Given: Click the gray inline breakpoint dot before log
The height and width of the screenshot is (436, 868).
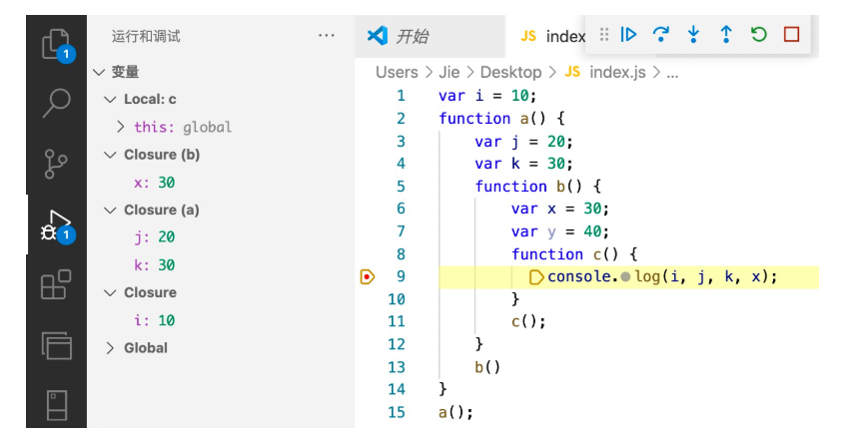Looking at the screenshot, I should 625,276.
